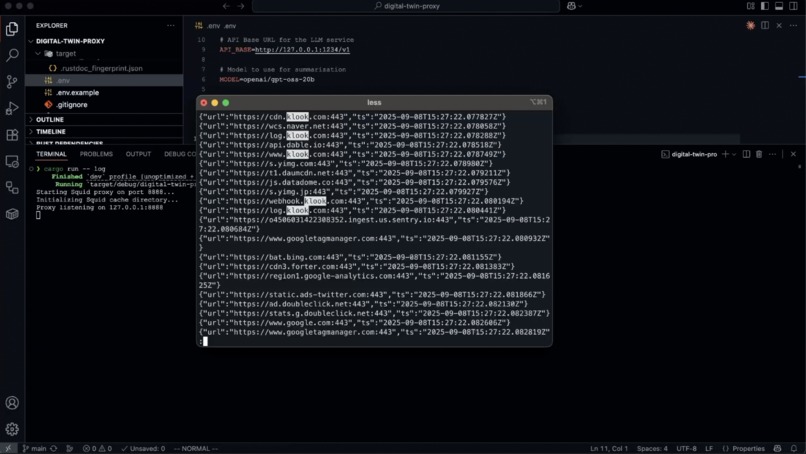Open the Extensions view
This screenshot has width=806, height=454.
coord(12,135)
